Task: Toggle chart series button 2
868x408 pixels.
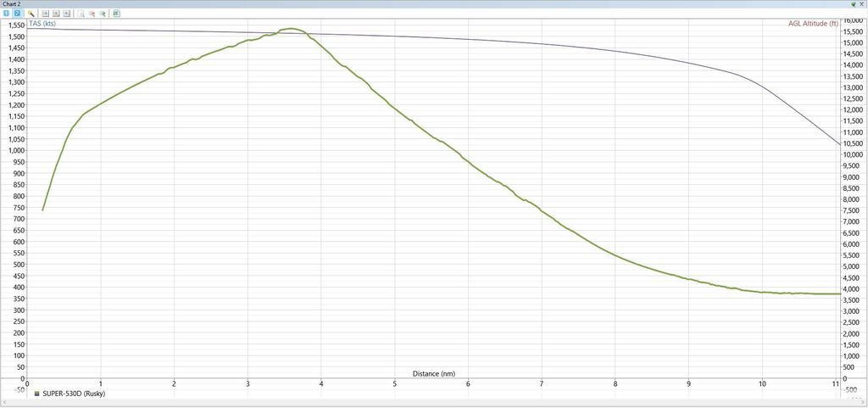Action: click(16, 14)
